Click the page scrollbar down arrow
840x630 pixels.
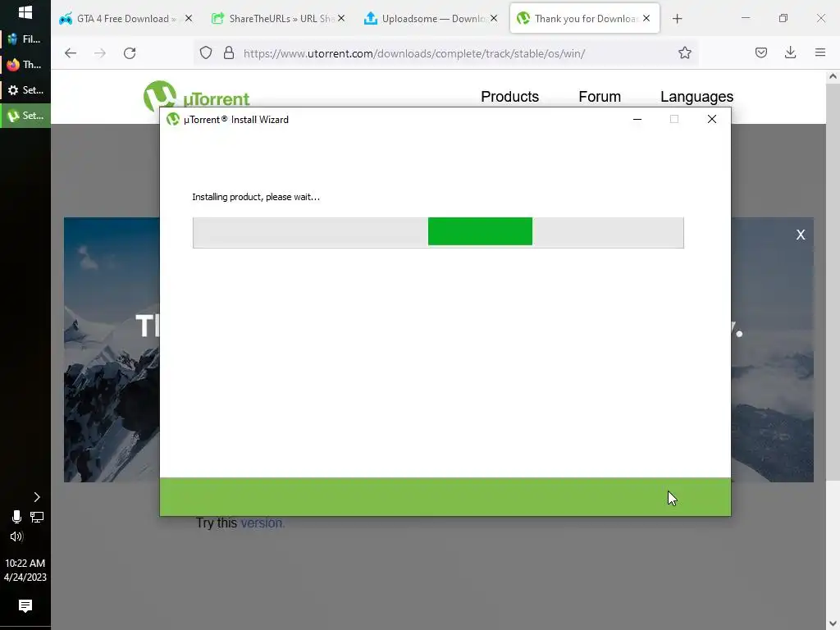point(833,623)
